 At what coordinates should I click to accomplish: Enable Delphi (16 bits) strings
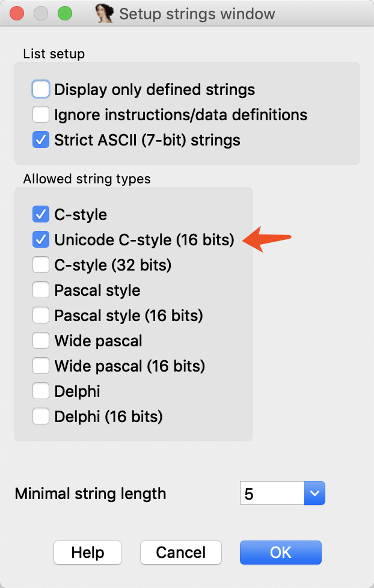pyautogui.click(x=41, y=416)
